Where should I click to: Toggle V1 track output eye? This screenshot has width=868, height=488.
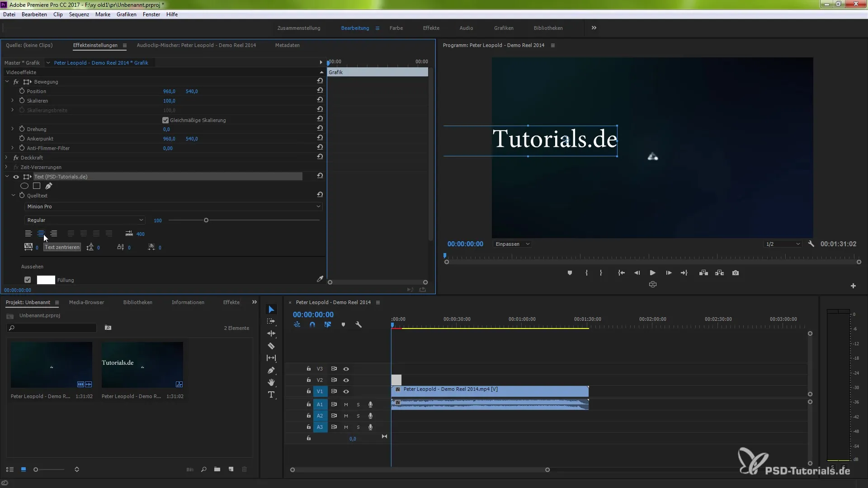pyautogui.click(x=346, y=391)
